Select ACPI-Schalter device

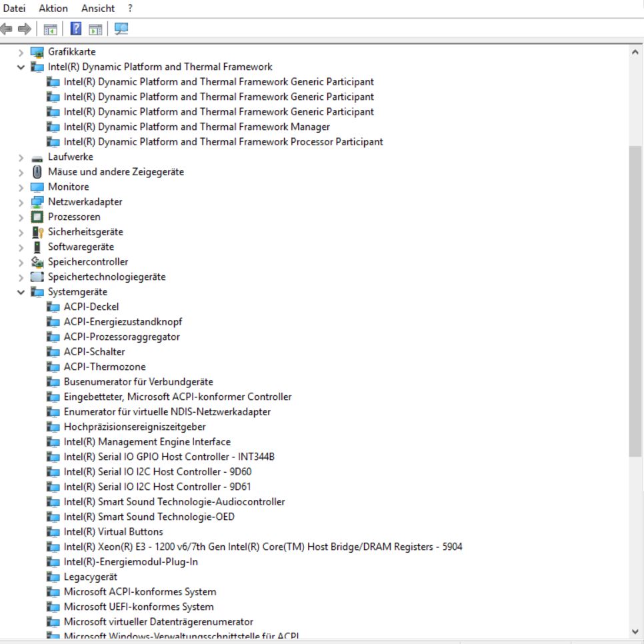[x=94, y=351]
